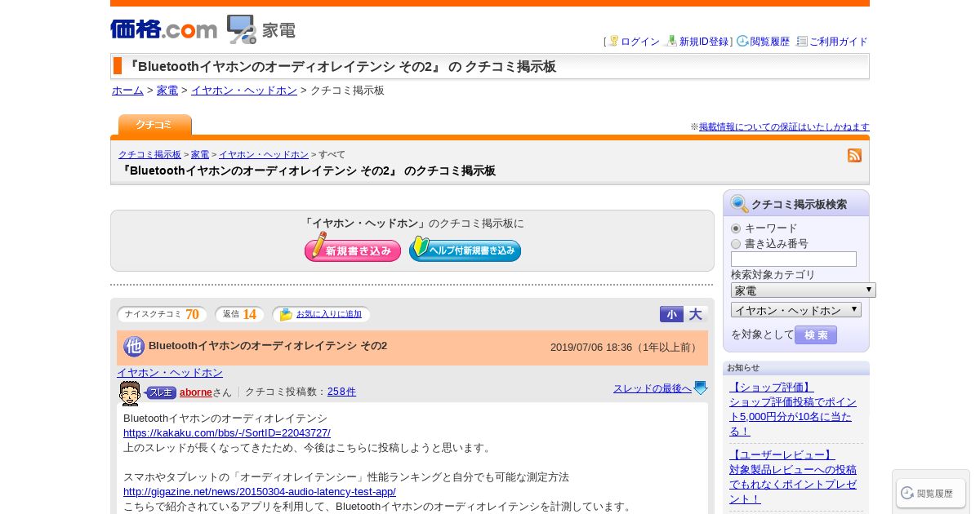Click the ヘルプ付新規書き込み button

[x=465, y=249]
